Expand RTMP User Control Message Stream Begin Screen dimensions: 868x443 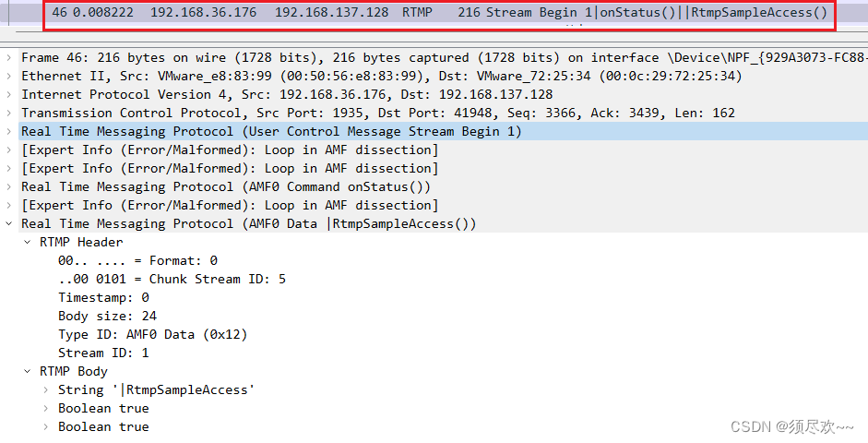[9, 132]
